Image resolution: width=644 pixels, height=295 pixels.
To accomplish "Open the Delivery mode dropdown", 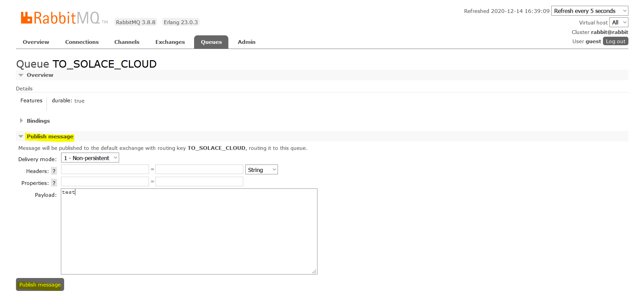I will pos(90,158).
